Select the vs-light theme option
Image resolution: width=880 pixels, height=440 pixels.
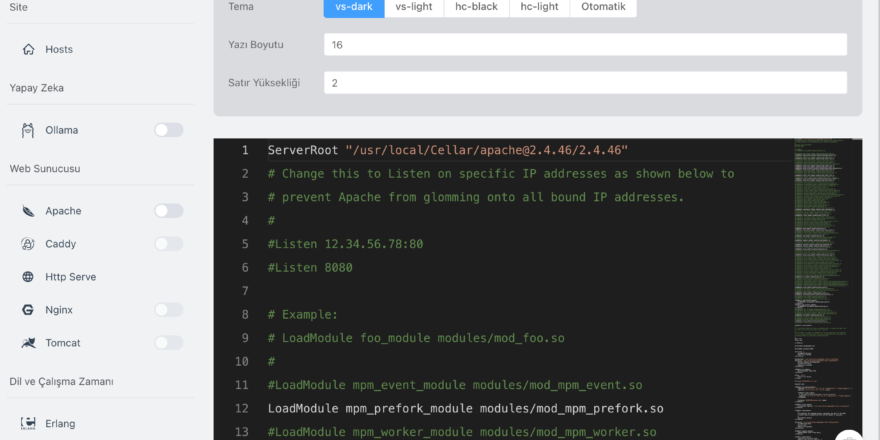[414, 7]
